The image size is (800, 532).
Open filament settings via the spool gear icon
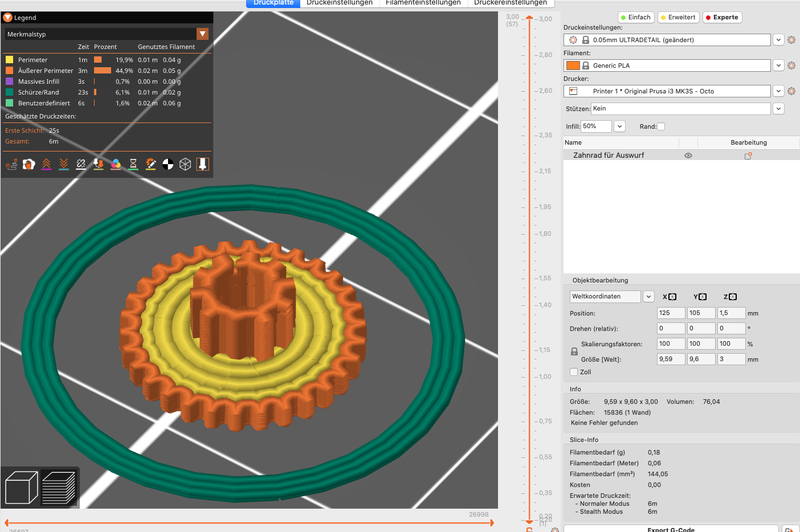pyautogui.click(x=791, y=65)
